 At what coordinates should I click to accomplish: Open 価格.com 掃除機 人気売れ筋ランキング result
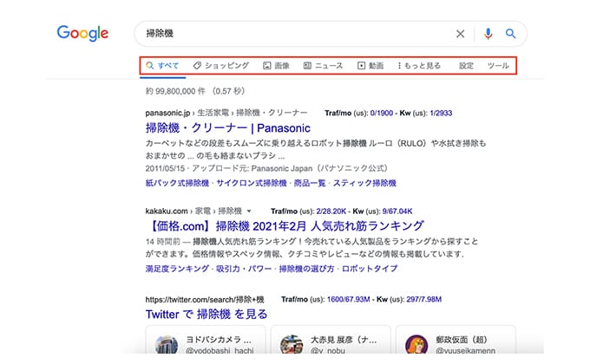click(285, 226)
